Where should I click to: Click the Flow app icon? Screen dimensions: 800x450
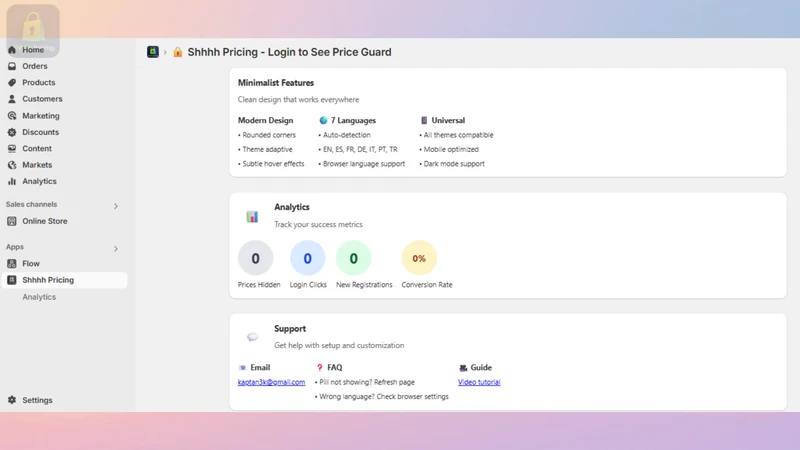pyautogui.click(x=12, y=263)
